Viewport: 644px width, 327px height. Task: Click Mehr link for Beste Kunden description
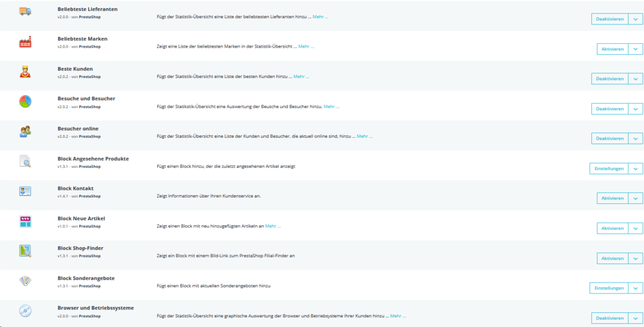point(301,77)
